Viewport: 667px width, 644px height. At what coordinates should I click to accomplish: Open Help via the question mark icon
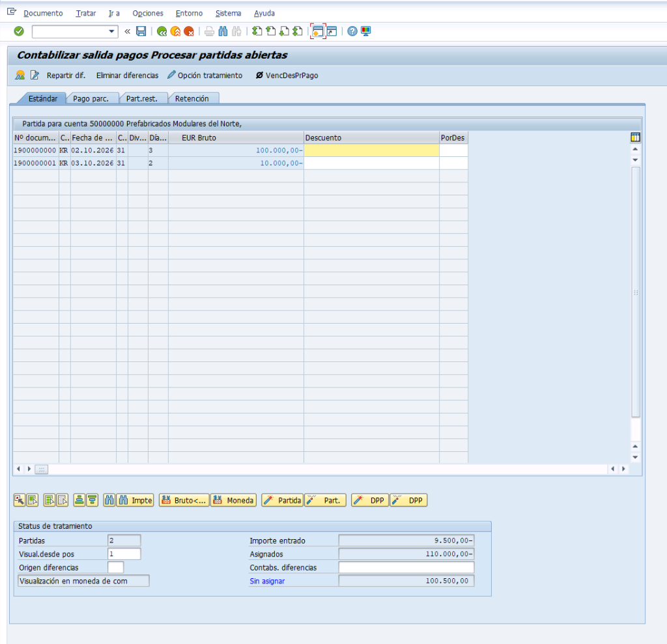click(352, 31)
